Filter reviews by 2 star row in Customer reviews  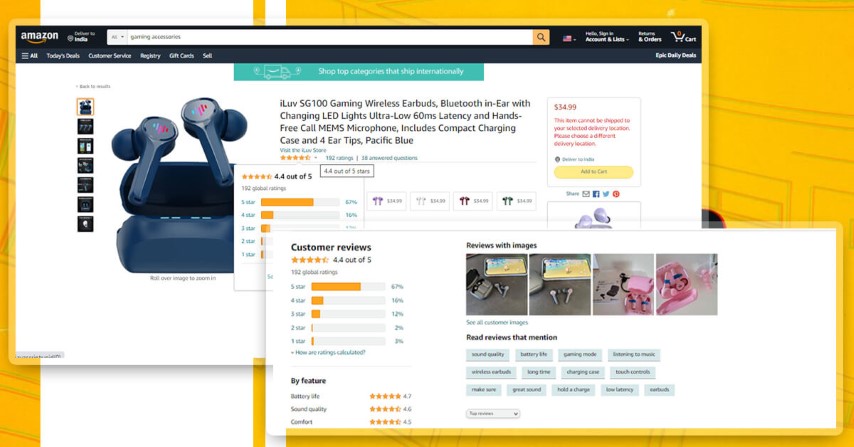coord(347,328)
